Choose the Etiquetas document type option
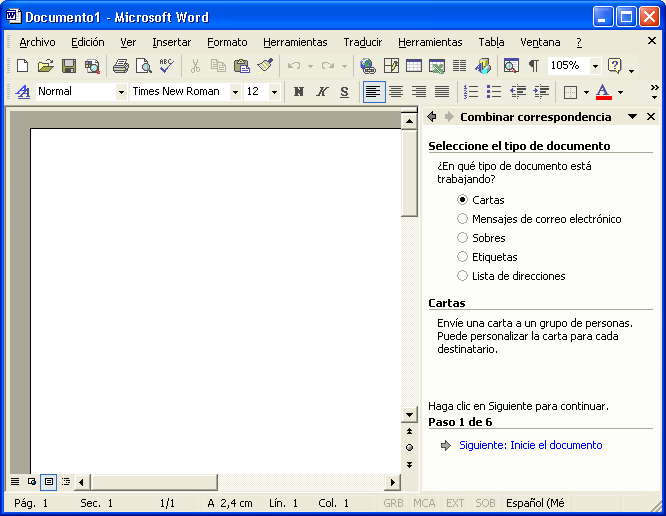Image resolution: width=666 pixels, height=516 pixels. pyautogui.click(x=462, y=257)
